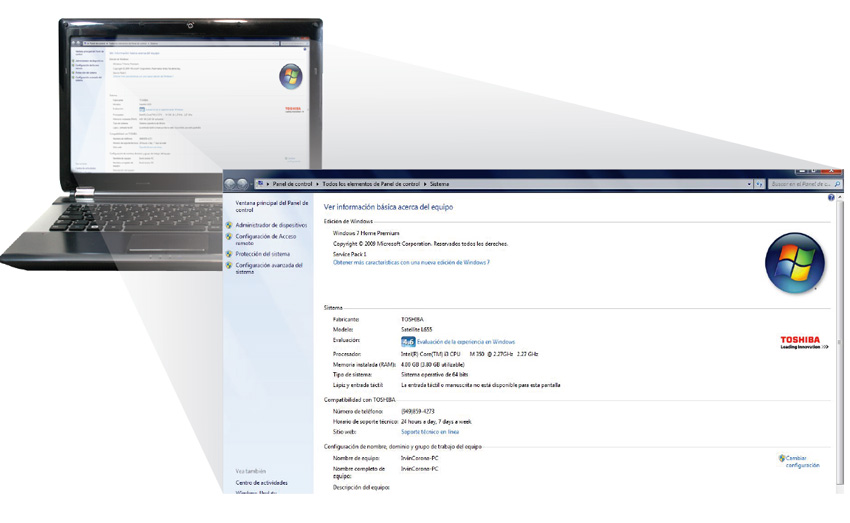Click the TOSHIBA logo

[x=804, y=343]
